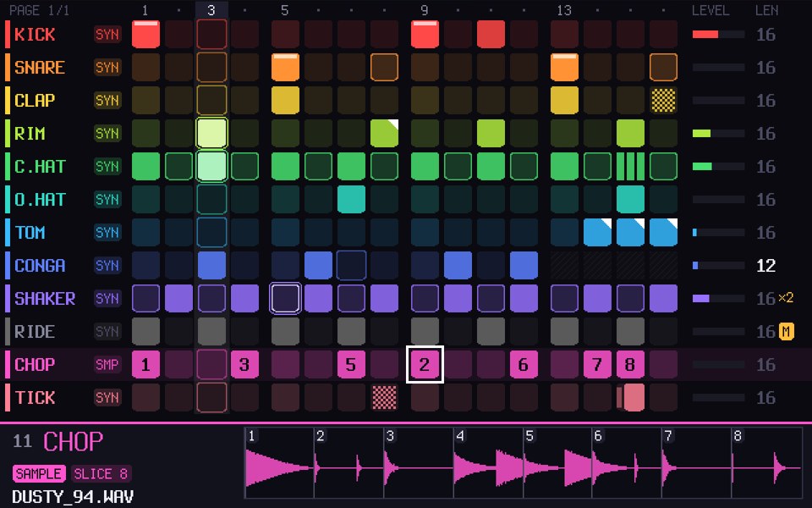The image size is (812, 508).
Task: Click DUSTY_94.WAV file name
Action: pos(73,497)
